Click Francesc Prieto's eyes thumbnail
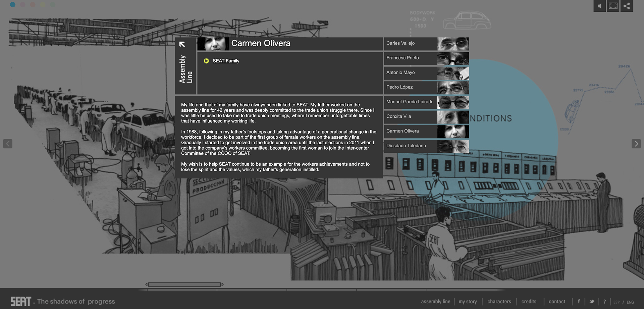 (453, 58)
